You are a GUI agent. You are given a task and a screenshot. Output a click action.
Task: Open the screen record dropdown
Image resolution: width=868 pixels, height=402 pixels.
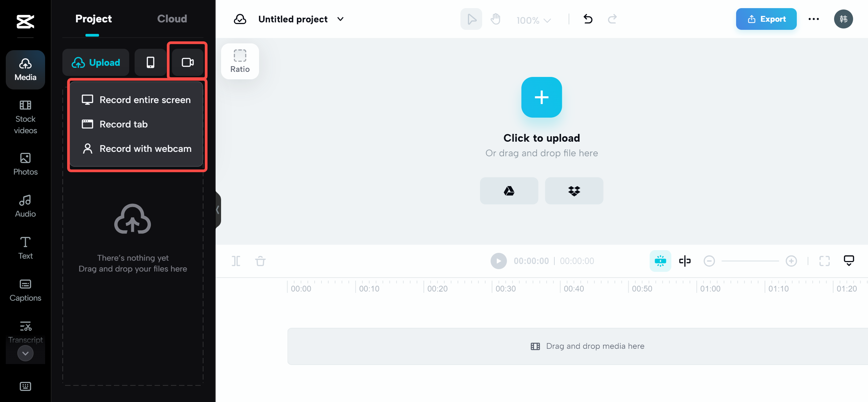(188, 62)
